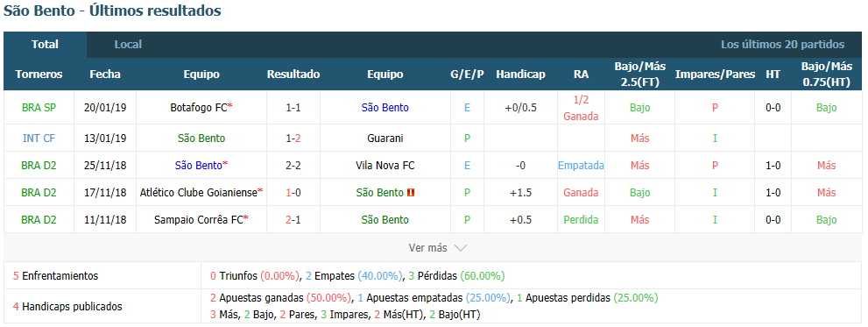Screen dimensions: 868x327
Task: Expand the Ver más chevron
Action: click(461, 248)
